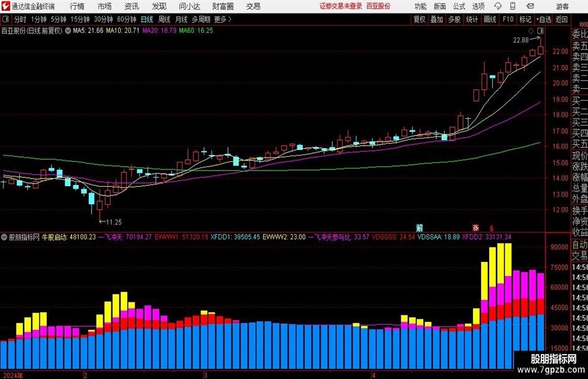Switch to 周线 weekly tab
The width and height of the screenshot is (588, 379).
(164, 19)
